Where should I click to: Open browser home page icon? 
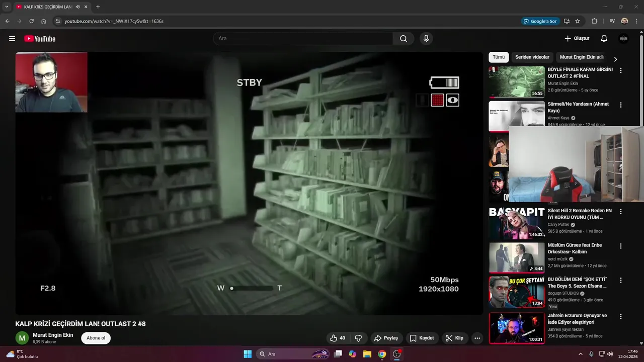[43, 21]
